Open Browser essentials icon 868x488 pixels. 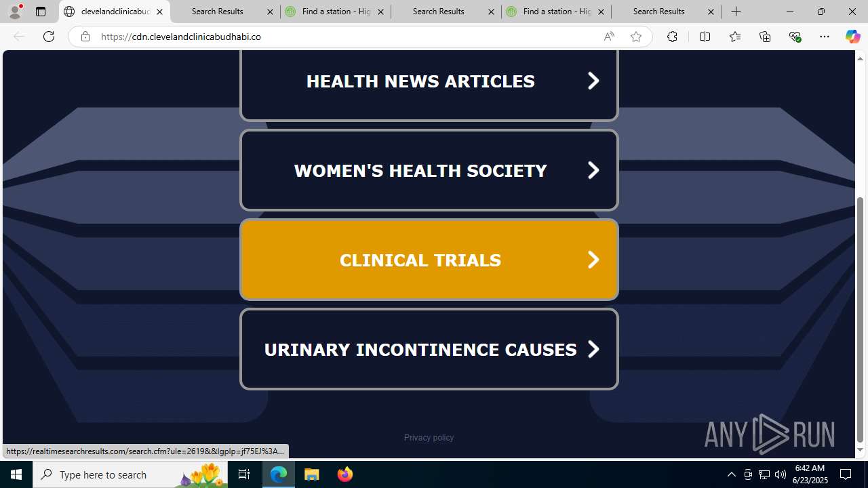pyautogui.click(x=795, y=37)
